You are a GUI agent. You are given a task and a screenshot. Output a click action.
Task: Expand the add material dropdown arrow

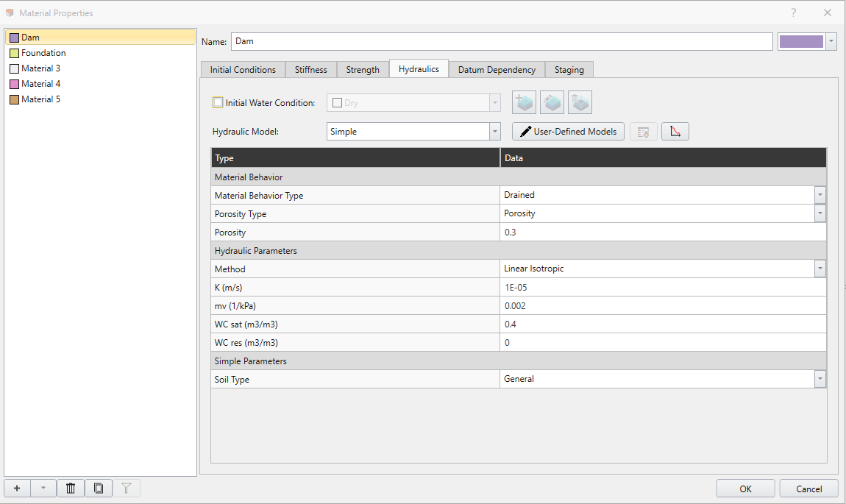[43, 489]
